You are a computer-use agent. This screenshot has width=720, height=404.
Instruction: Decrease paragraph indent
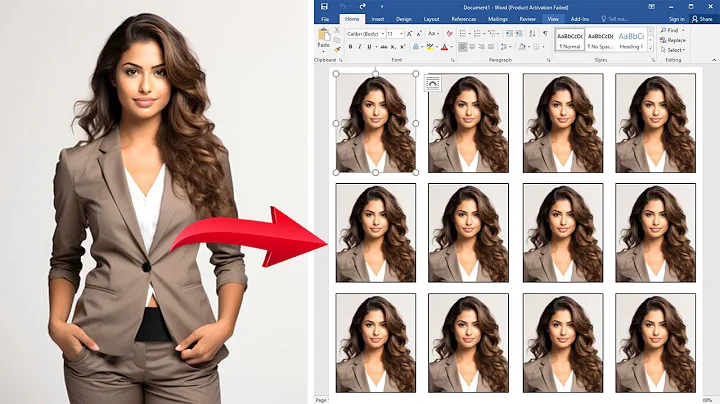(509, 34)
